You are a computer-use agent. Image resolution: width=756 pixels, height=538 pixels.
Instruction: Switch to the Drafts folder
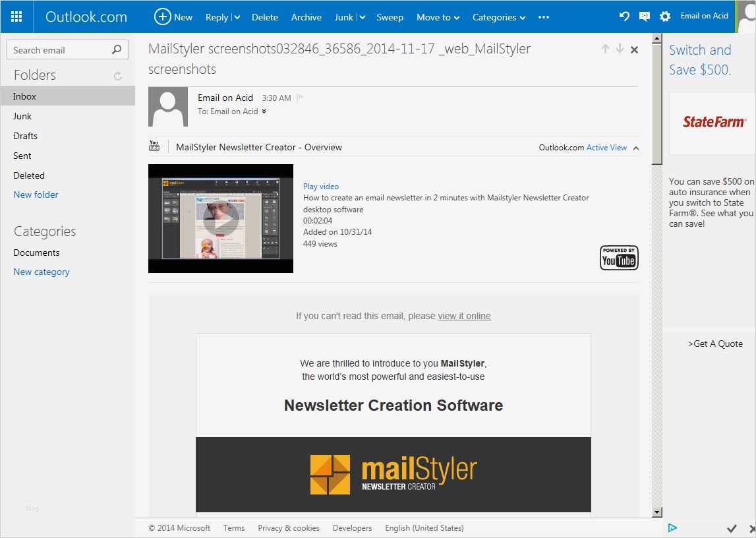(26, 136)
